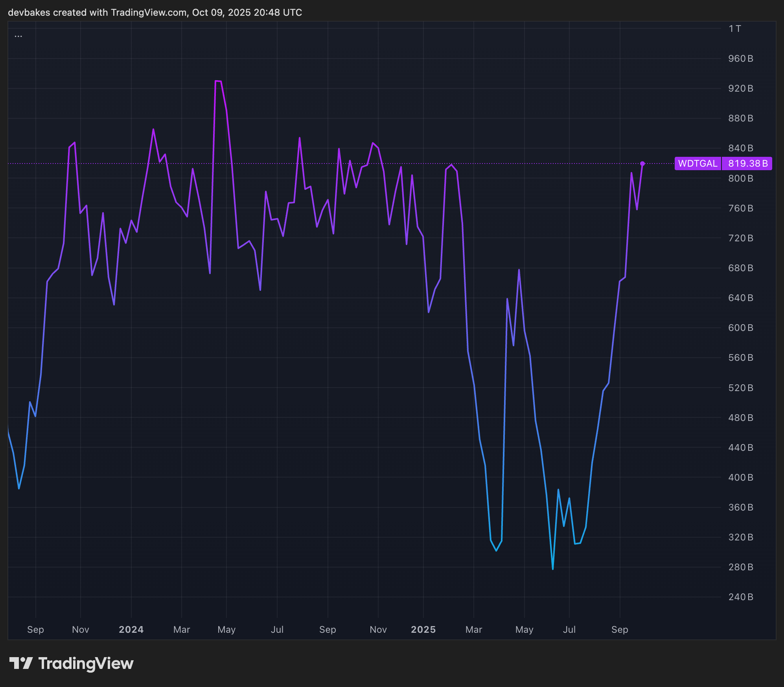Click the 800 B price scale label
The height and width of the screenshot is (687, 784).
click(x=740, y=178)
